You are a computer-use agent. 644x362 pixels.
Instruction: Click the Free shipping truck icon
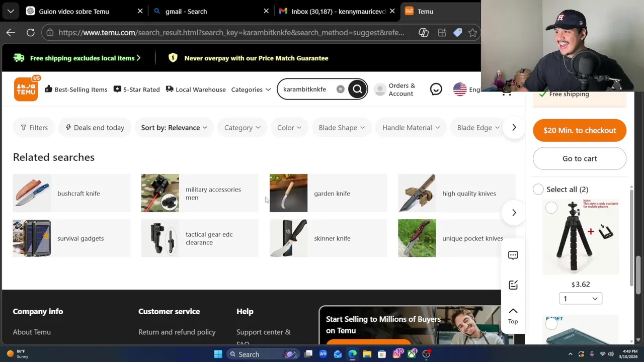pos(19,58)
